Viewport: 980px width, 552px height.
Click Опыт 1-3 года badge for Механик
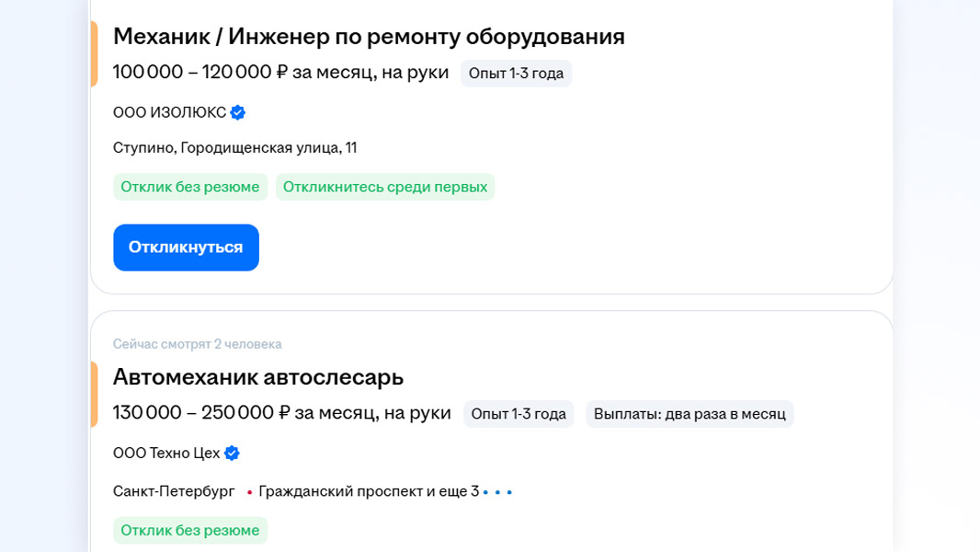pyautogui.click(x=516, y=74)
